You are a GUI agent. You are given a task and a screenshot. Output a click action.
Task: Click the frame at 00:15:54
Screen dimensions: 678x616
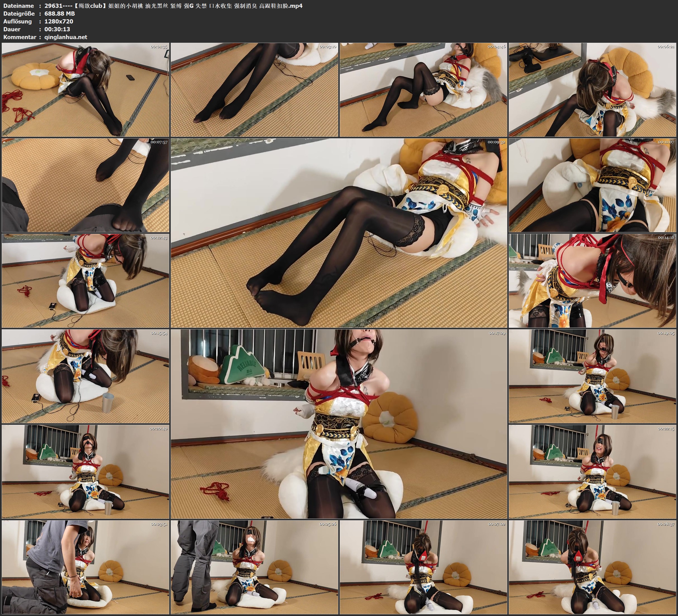coord(85,376)
